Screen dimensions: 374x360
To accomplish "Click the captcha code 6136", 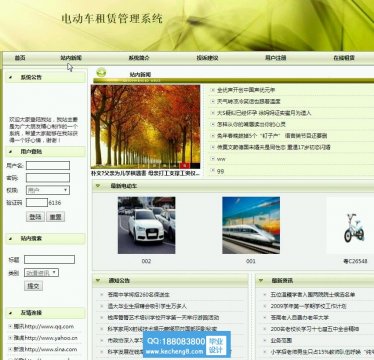I will (55, 202).
